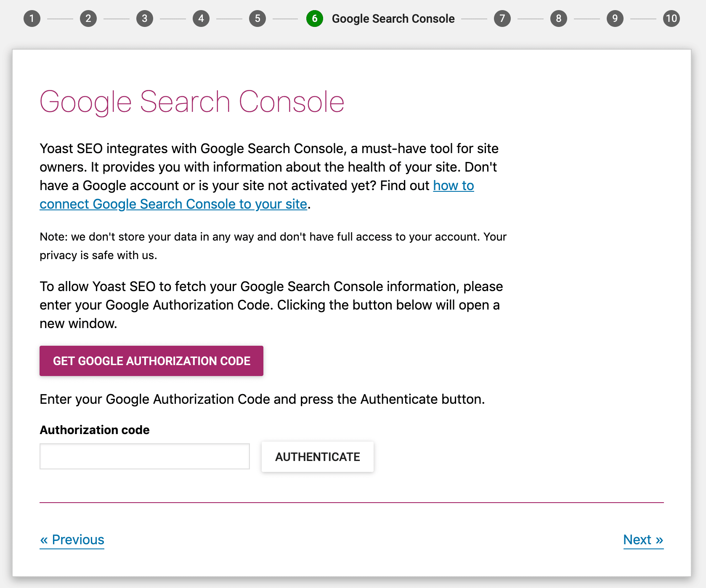
Task: Go to the final step 10
Action: point(671,19)
